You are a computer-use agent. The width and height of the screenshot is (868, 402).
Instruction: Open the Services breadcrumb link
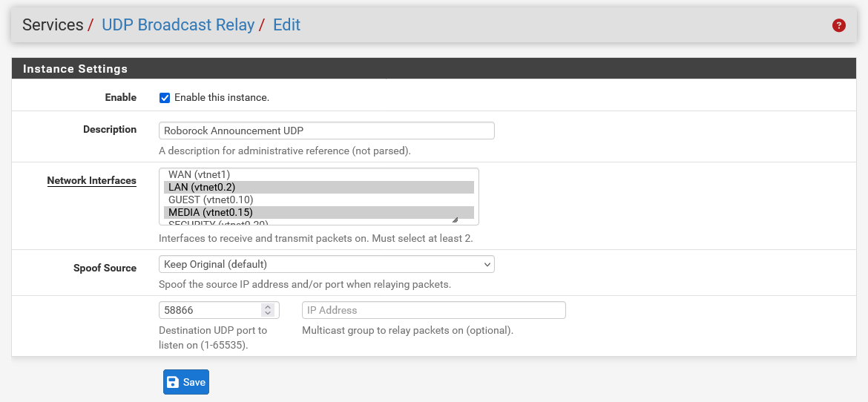click(53, 25)
